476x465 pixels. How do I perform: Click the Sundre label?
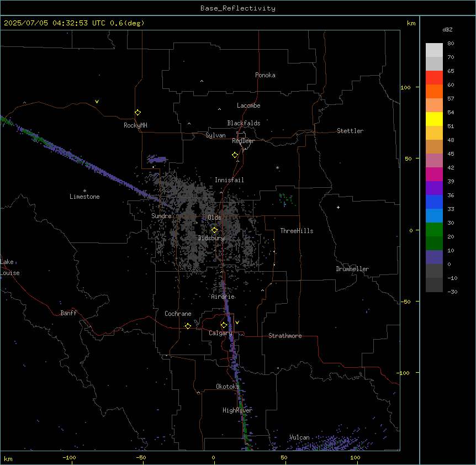[x=161, y=216]
